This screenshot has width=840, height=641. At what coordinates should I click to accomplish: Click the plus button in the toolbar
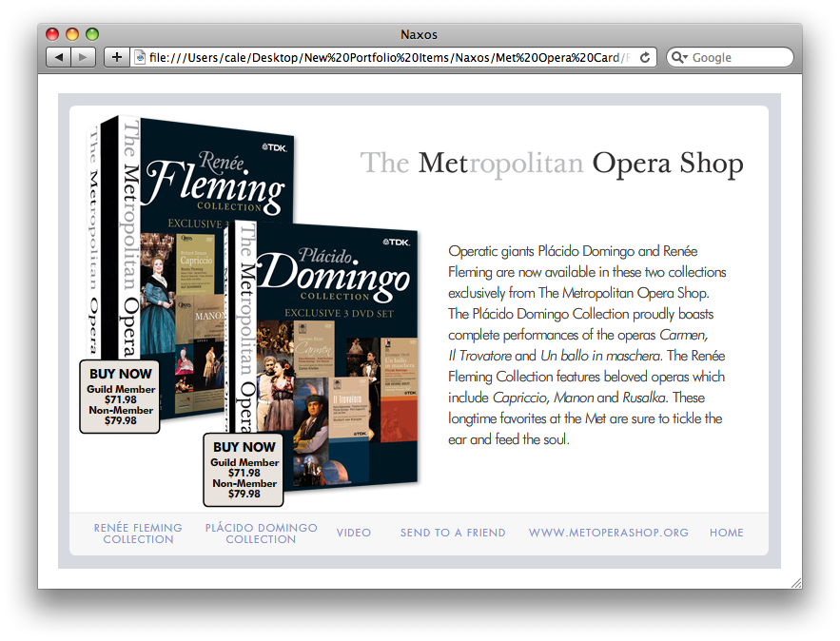tap(116, 56)
